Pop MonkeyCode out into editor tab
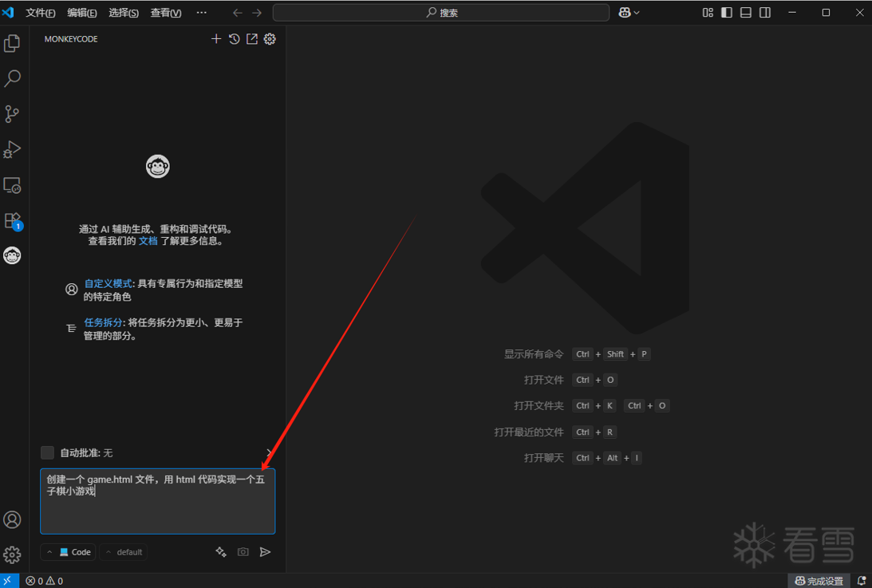The width and height of the screenshot is (872, 588). click(252, 39)
